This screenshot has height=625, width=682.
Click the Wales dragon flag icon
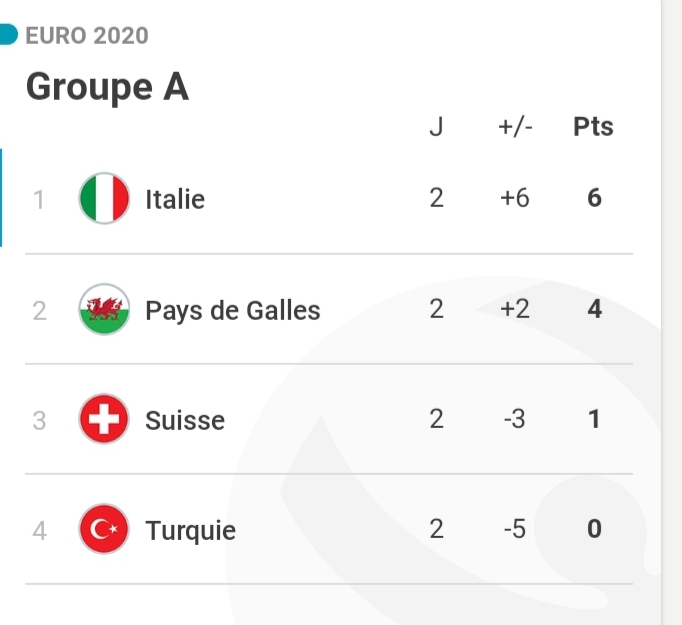click(x=104, y=309)
